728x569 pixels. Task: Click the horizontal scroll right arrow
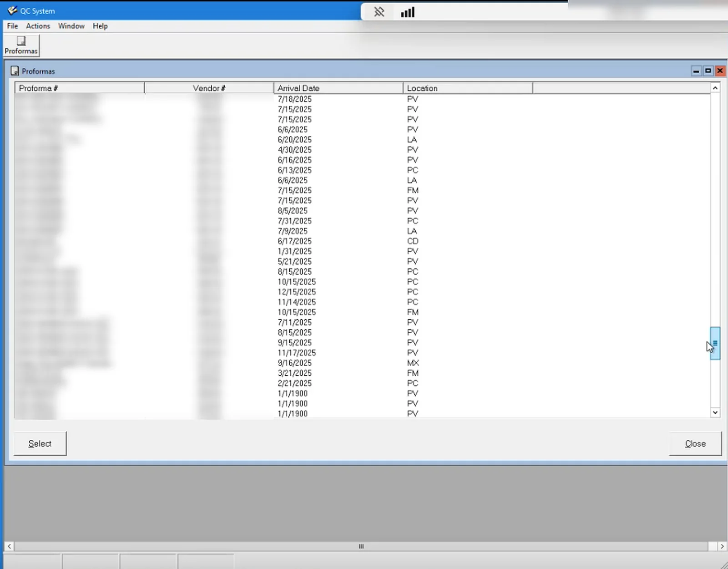722,546
